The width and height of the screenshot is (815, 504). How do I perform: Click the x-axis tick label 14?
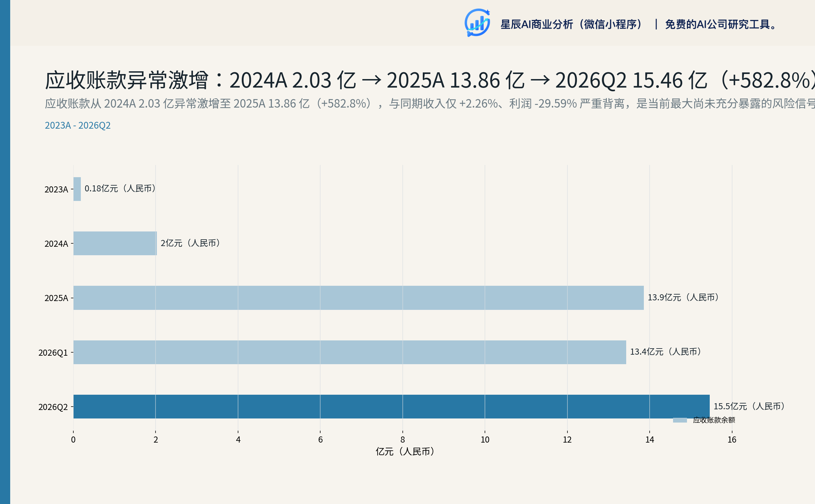(x=650, y=440)
